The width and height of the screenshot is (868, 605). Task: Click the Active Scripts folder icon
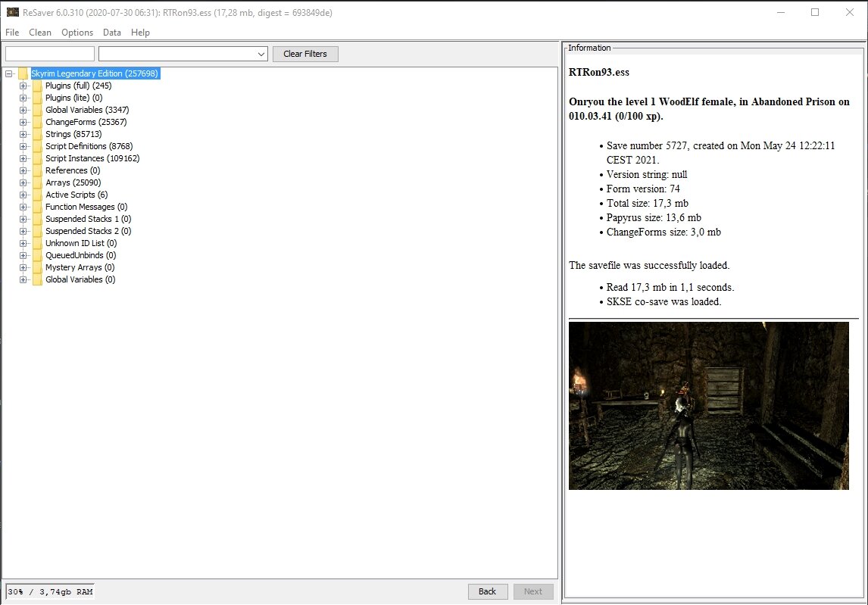point(37,195)
